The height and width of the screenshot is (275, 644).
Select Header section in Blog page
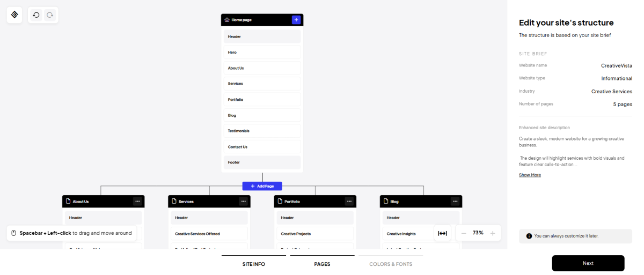tap(421, 218)
